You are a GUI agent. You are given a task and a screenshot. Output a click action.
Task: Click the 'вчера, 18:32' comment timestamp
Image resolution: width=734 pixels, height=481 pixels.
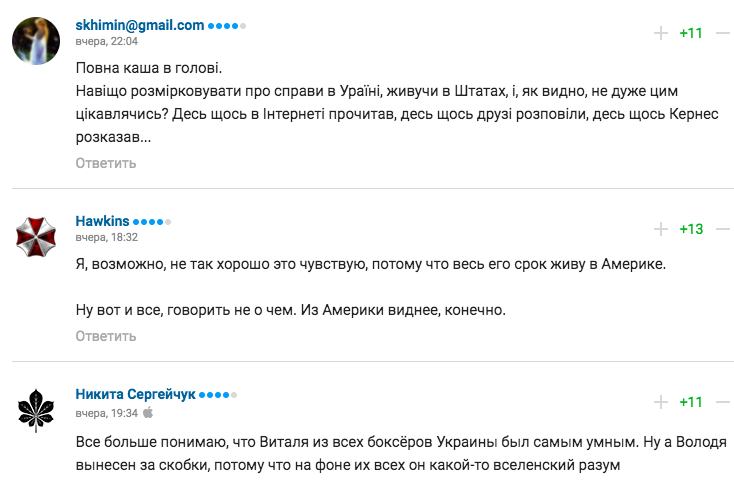107,238
